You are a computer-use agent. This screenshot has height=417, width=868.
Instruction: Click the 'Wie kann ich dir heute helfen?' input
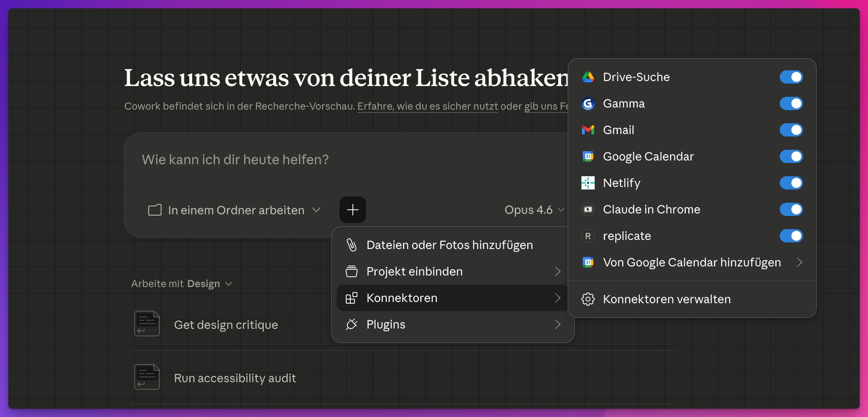(x=331, y=160)
